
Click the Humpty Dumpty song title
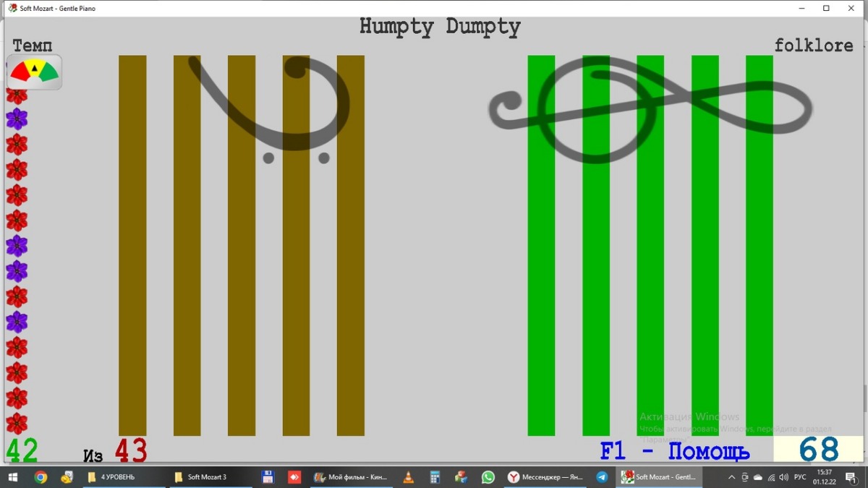[440, 27]
